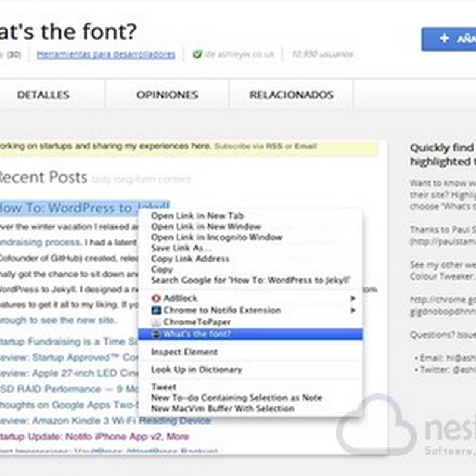Open Review: Apple 27-inch LED Cinema link
Screen dimensions: 476x476
[x=69, y=373]
